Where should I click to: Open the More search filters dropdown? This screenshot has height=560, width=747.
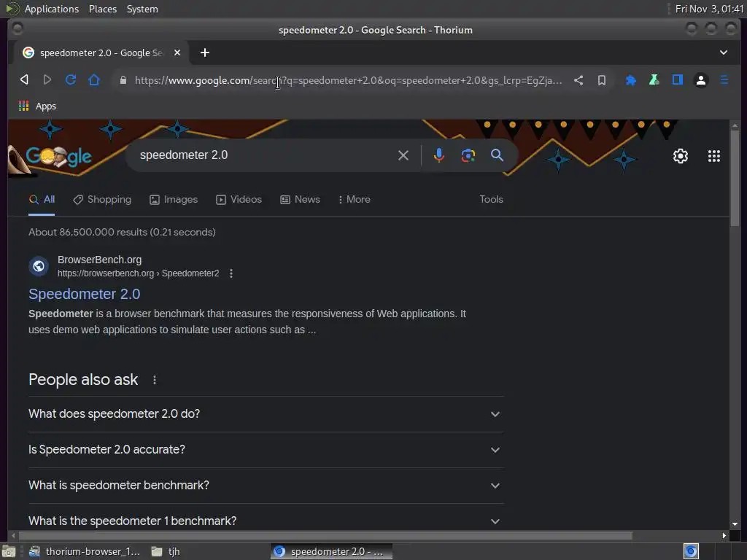click(x=354, y=200)
